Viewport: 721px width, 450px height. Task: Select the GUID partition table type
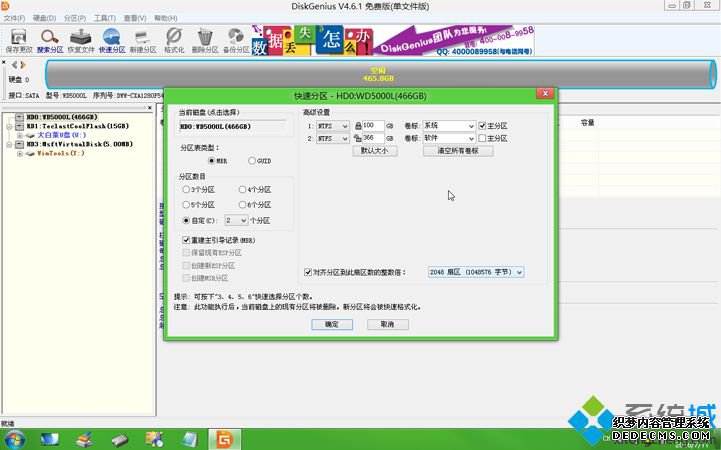[252, 161]
